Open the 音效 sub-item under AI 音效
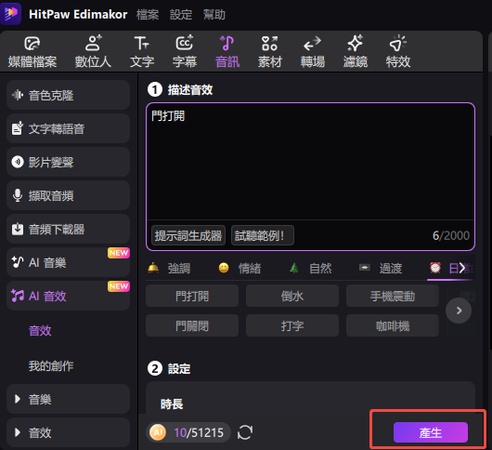Screen dimensions: 492x450 40,331
